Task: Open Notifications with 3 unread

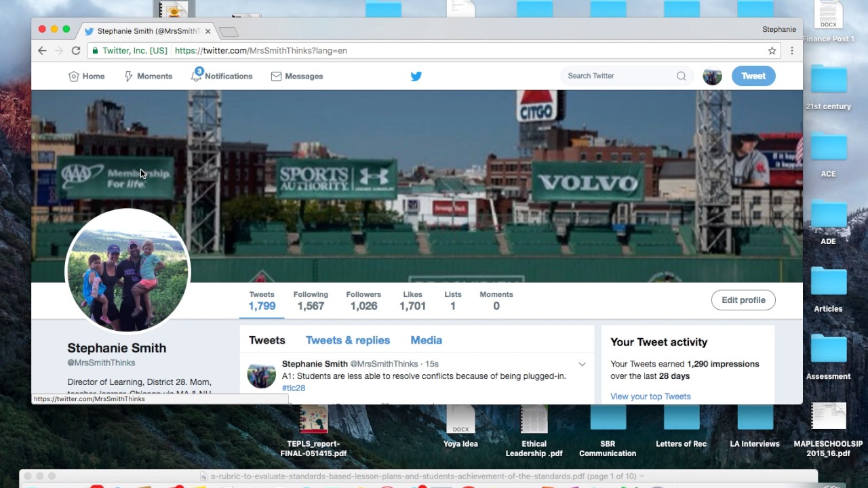Action: [x=222, y=76]
